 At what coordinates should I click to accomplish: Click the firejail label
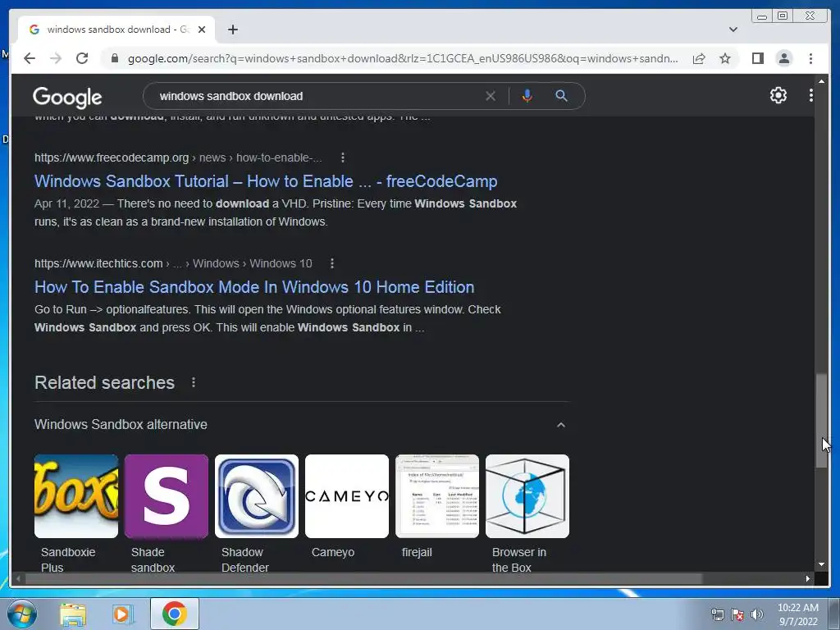coord(417,552)
